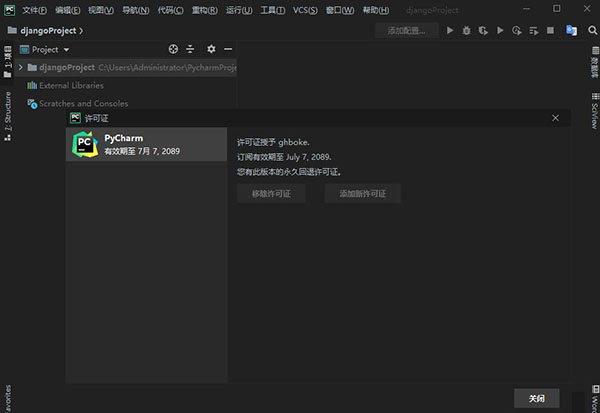Screen dimensions: 600x413
Task: Open the 导航(N) menu
Action: pos(135,10)
